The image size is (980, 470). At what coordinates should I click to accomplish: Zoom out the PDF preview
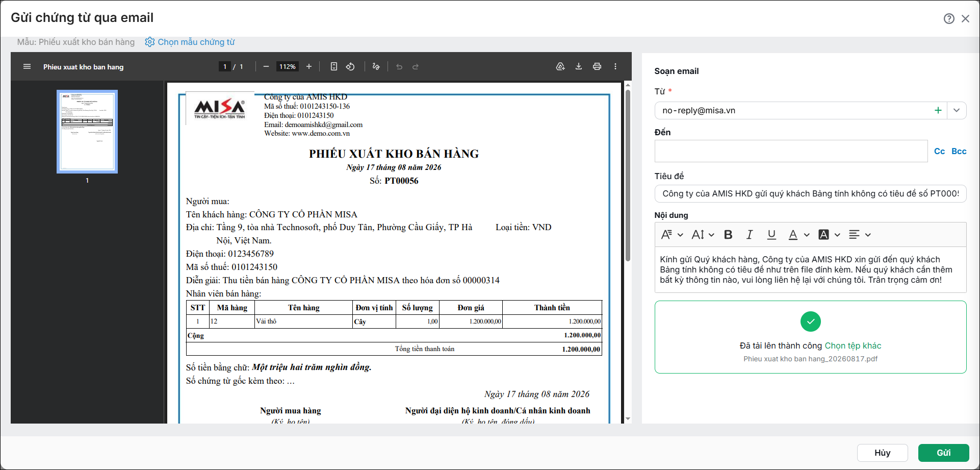click(266, 67)
